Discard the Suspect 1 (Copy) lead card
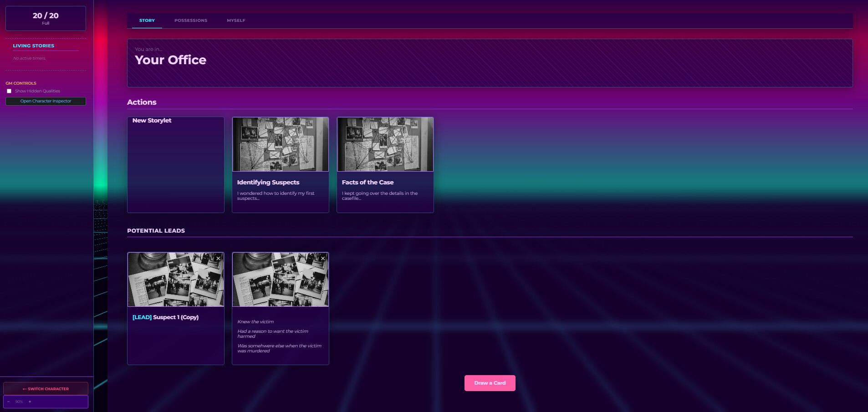 pyautogui.click(x=219, y=258)
